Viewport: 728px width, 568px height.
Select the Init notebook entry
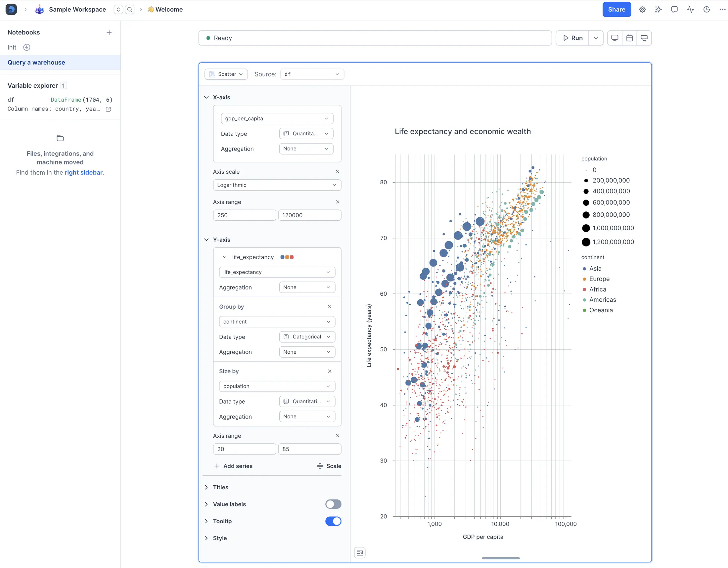pyautogui.click(x=12, y=47)
